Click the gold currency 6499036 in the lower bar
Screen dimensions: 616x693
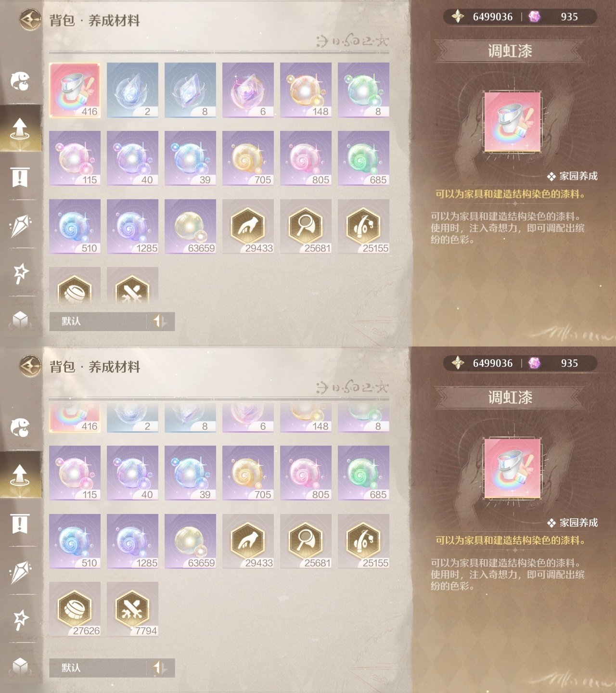[x=483, y=363]
